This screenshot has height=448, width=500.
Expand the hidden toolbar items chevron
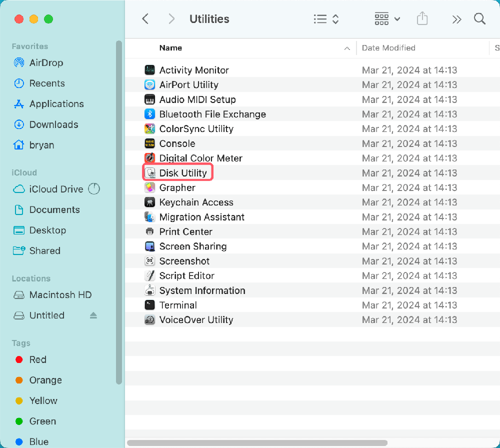click(456, 18)
